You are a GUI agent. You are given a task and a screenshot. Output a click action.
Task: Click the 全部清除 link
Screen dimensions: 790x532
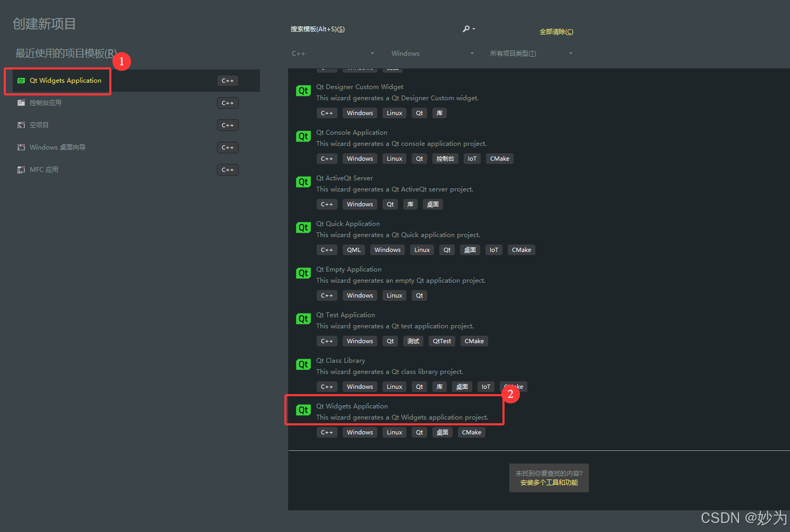click(556, 32)
